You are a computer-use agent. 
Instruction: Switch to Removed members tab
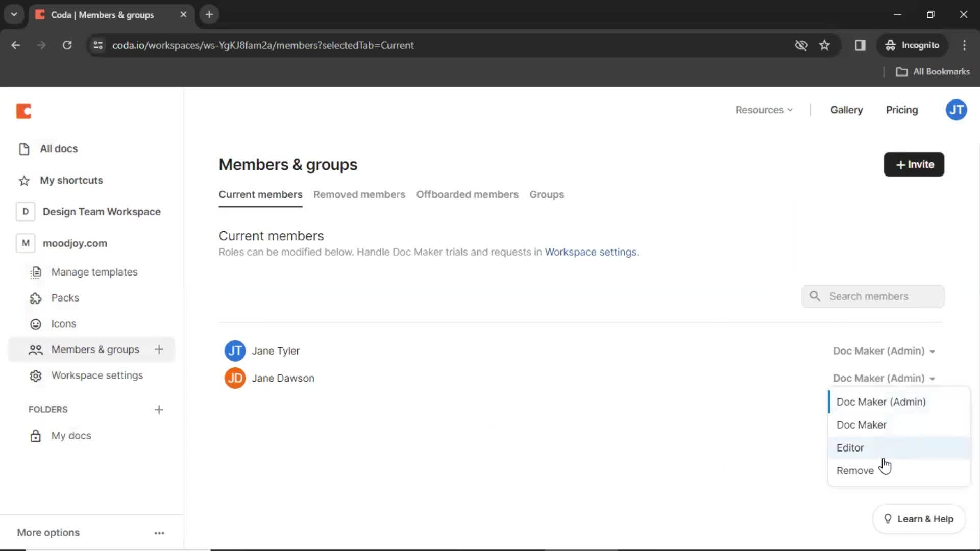pos(359,194)
